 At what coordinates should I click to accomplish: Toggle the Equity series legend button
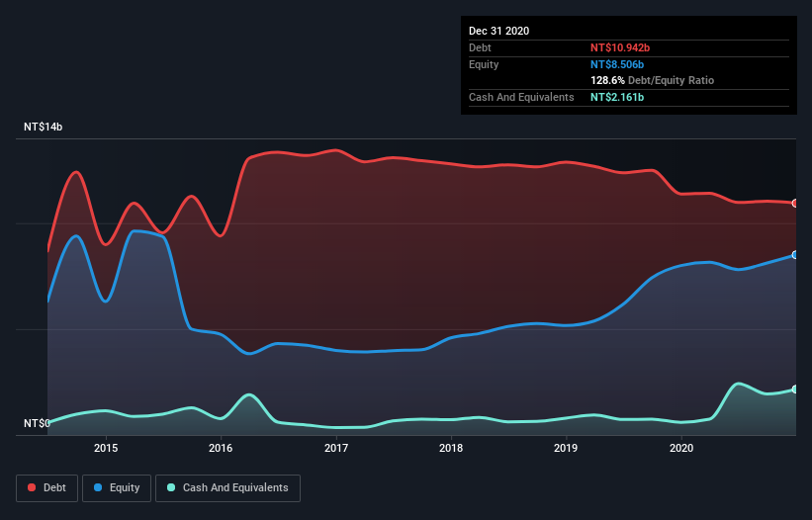(x=117, y=488)
